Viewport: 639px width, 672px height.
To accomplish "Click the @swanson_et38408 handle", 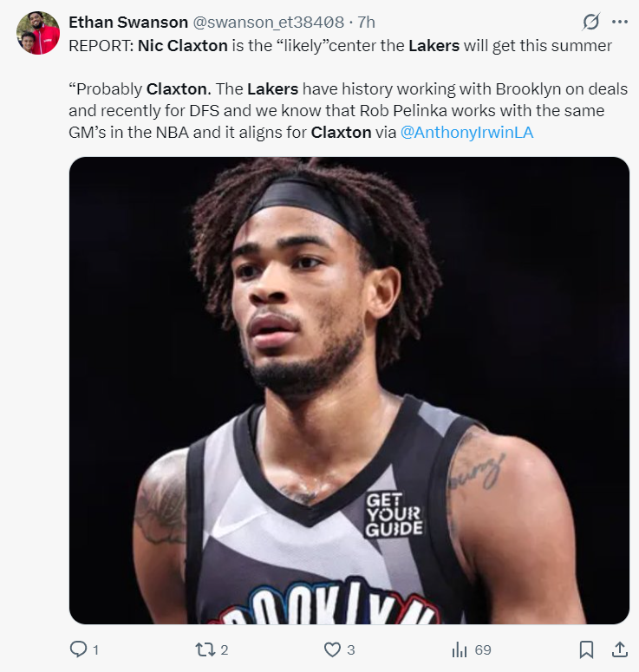I will pyautogui.click(x=263, y=22).
